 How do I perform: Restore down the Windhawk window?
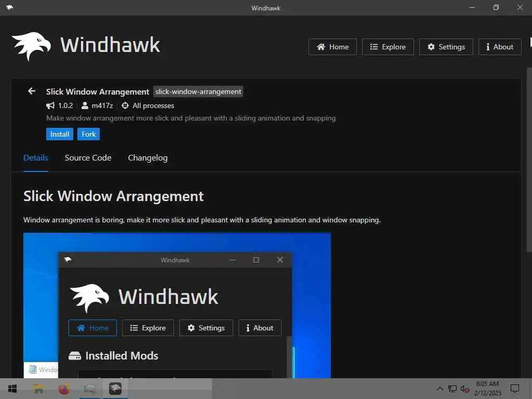pyautogui.click(x=496, y=7)
